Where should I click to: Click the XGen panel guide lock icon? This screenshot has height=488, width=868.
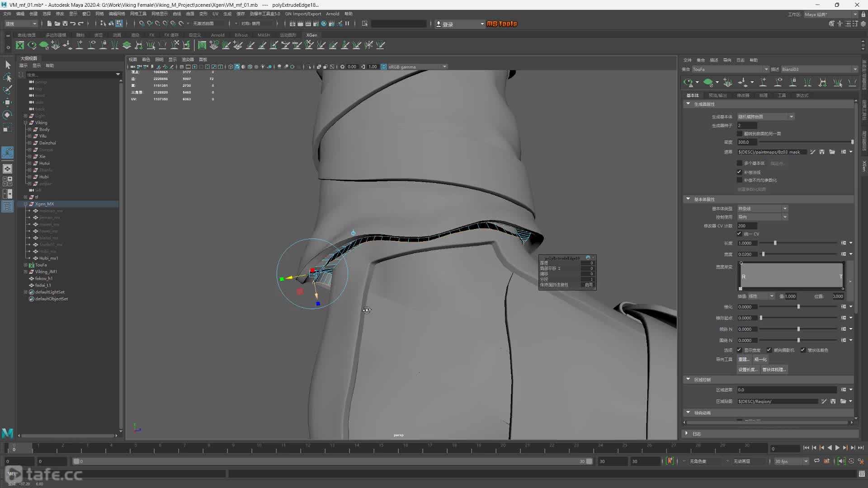point(793,82)
